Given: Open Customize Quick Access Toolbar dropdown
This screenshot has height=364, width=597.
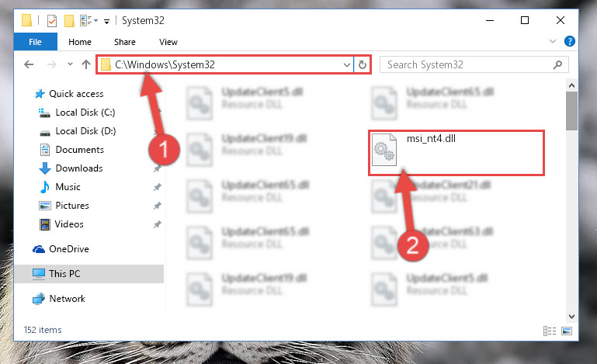Looking at the screenshot, I should [x=107, y=21].
